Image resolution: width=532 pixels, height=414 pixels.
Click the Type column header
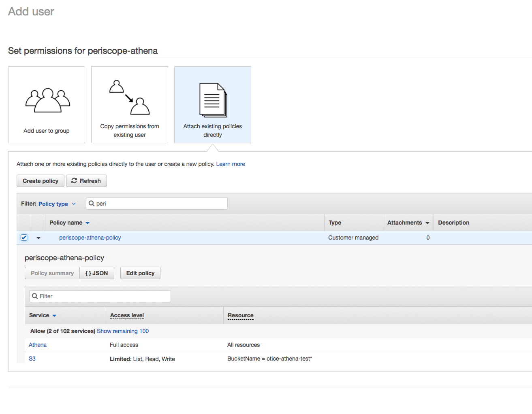pyautogui.click(x=335, y=223)
